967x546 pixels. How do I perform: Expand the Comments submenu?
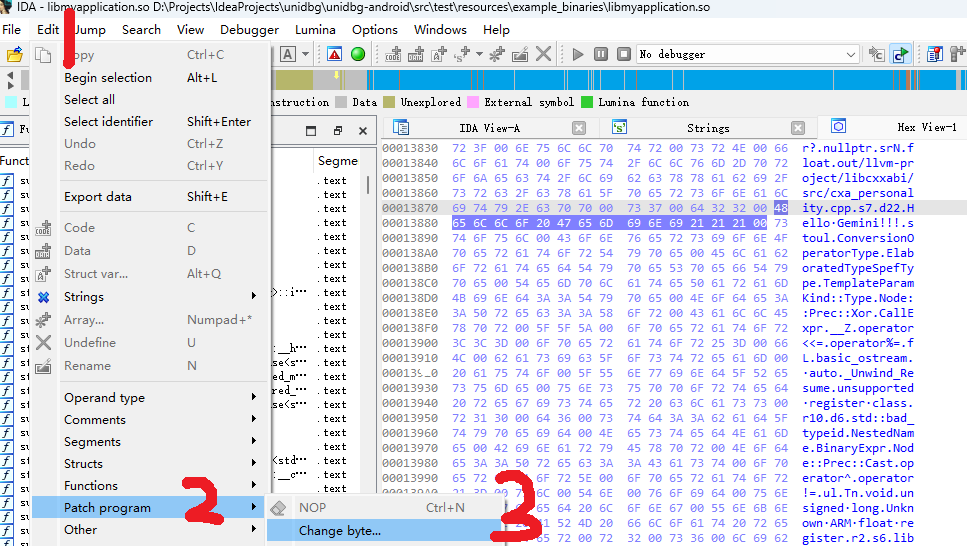pyautogui.click(x=151, y=420)
